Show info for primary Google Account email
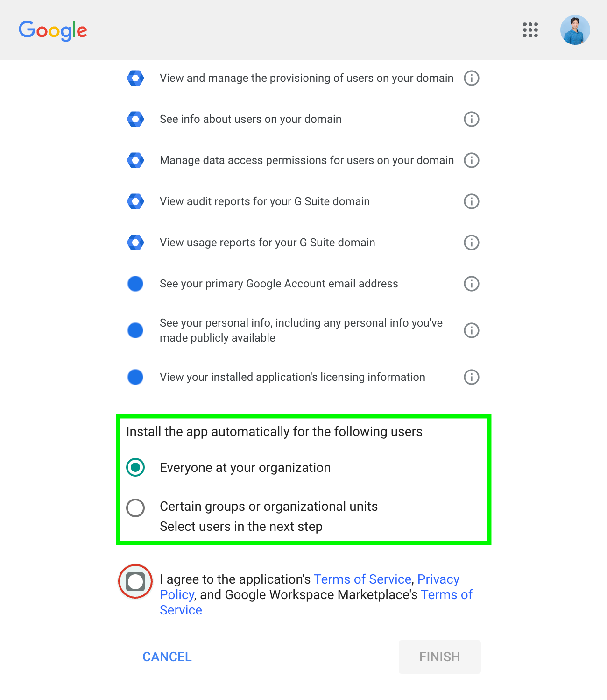The image size is (607, 700). click(472, 284)
